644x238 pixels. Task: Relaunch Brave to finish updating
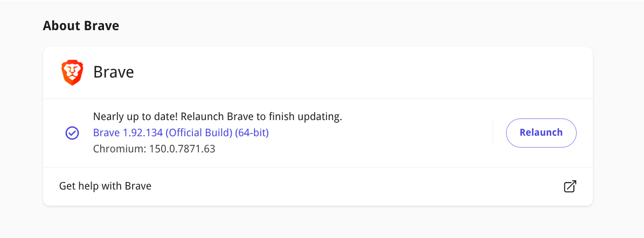tap(541, 133)
